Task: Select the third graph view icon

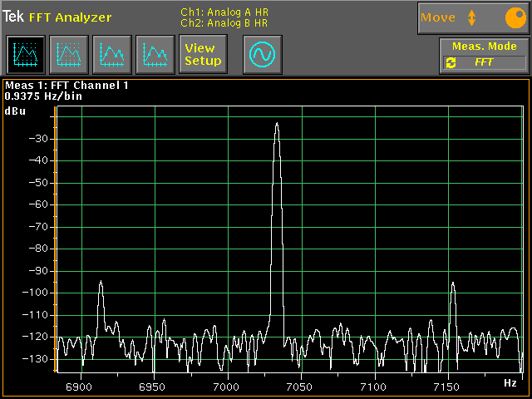Action: click(x=112, y=55)
